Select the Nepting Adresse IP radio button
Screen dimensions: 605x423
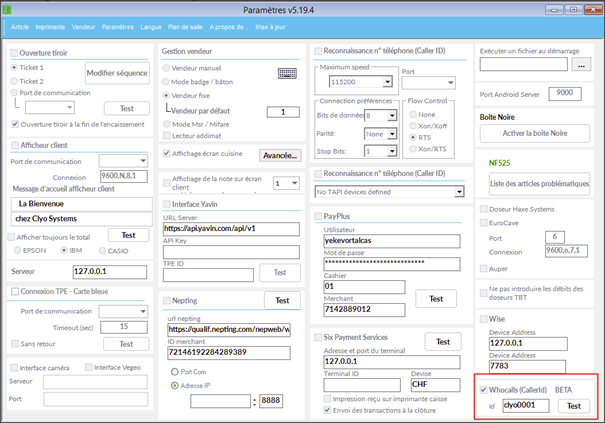(175, 386)
